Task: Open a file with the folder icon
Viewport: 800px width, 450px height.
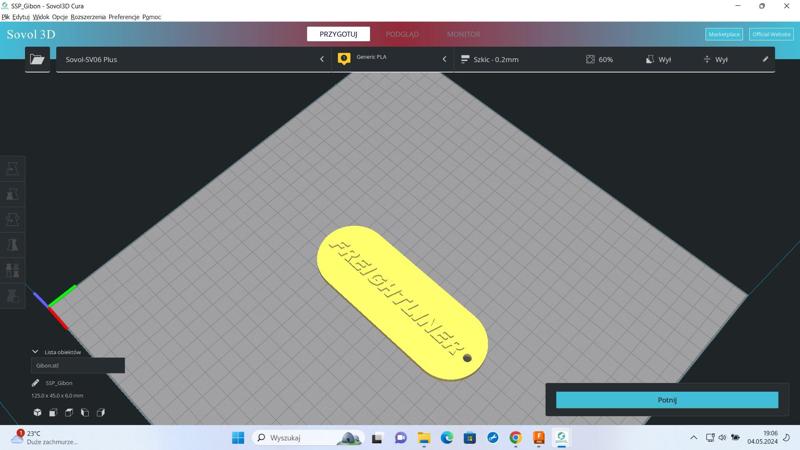Action: point(37,59)
